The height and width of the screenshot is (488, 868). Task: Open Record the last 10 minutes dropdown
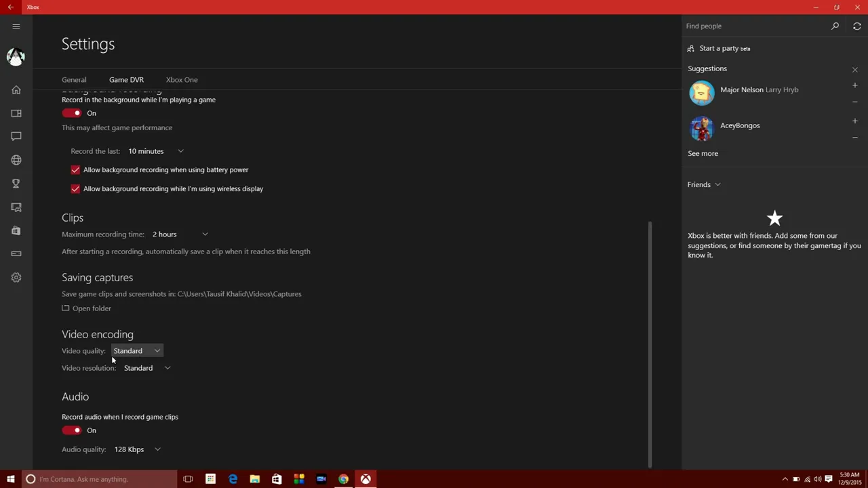point(156,151)
